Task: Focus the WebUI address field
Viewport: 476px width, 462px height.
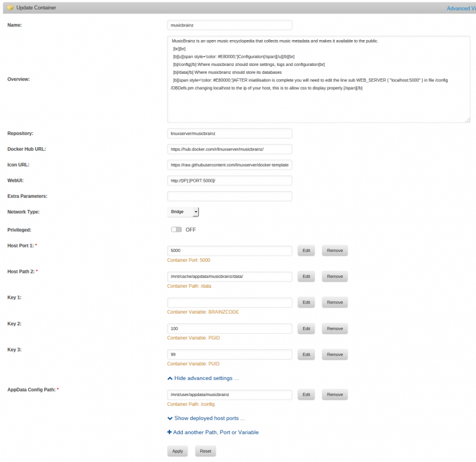Action: [x=230, y=180]
